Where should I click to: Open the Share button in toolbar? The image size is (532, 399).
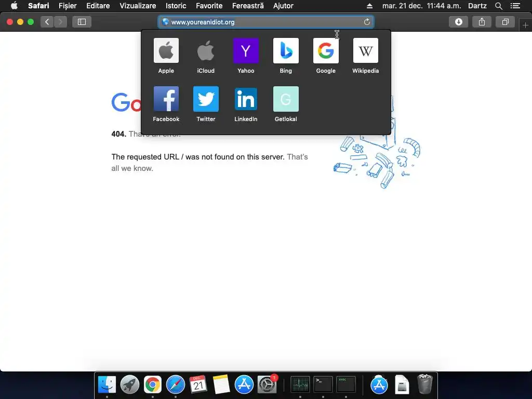click(x=482, y=22)
